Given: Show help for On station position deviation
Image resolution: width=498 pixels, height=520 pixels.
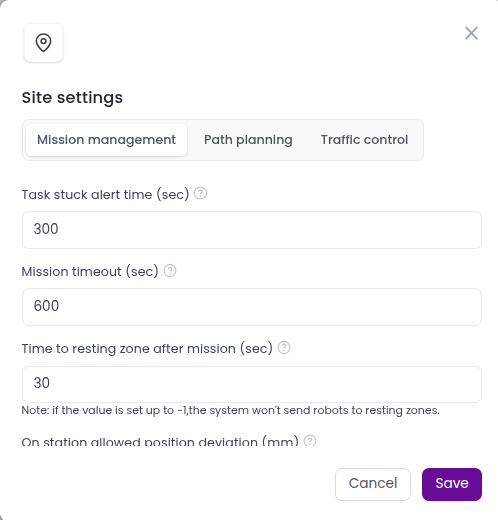Looking at the screenshot, I should pos(310,441).
